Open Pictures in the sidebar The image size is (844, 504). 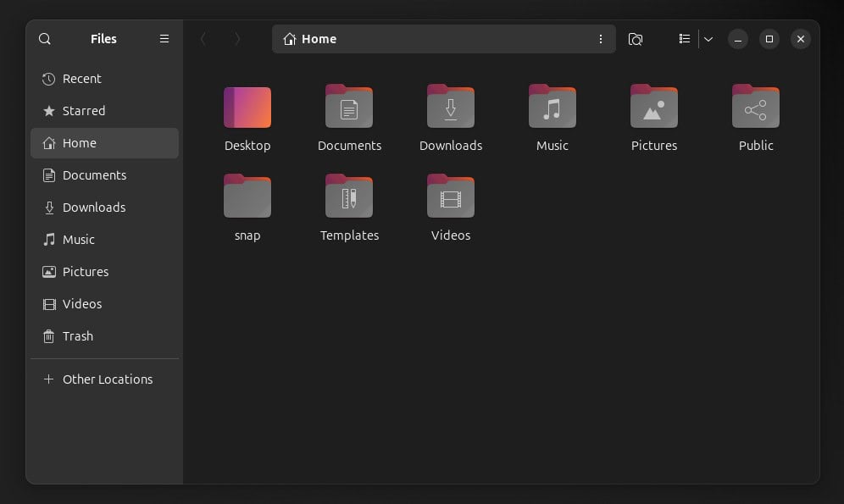click(104, 272)
